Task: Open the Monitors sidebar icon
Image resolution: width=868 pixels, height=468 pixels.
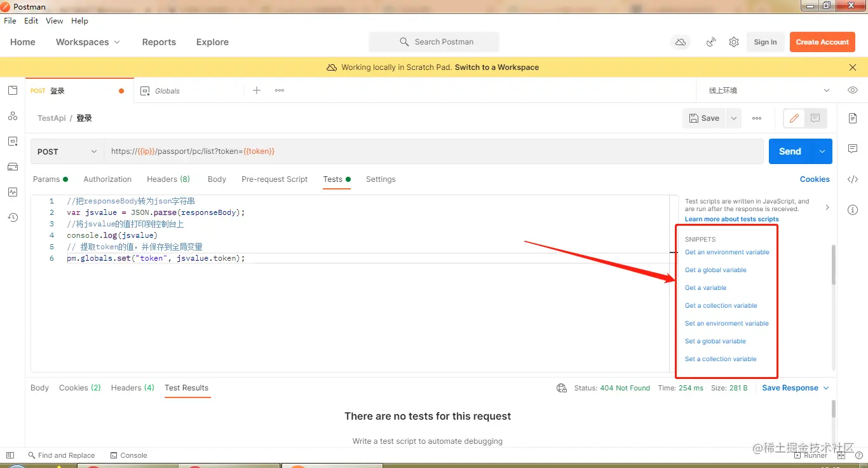Action: (x=13, y=192)
